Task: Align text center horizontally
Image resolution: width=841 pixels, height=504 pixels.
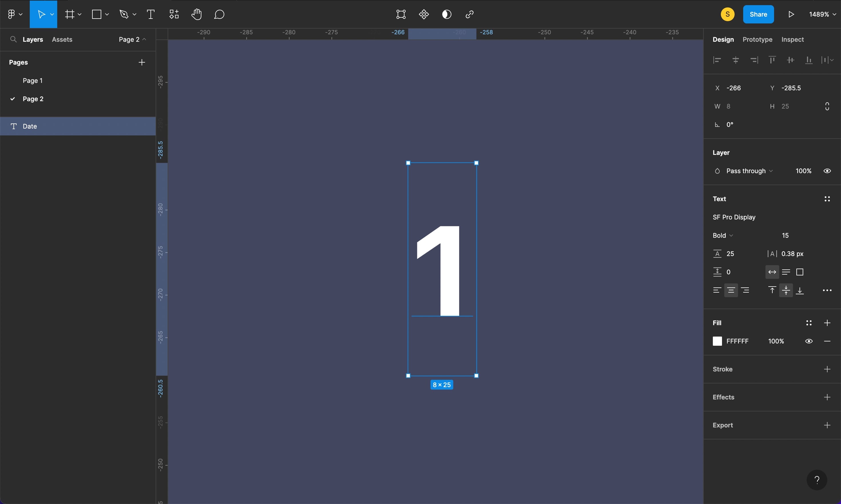Action: 731,290
